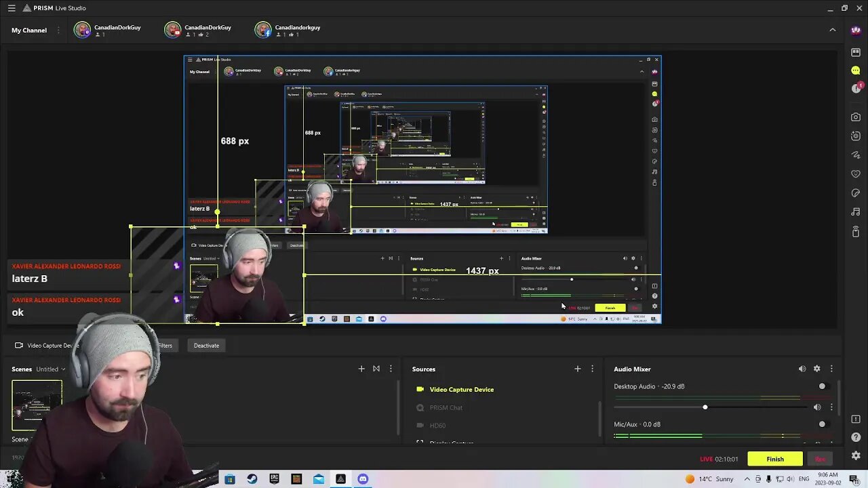
Task: Add a new scene with plus icon
Action: 361,369
